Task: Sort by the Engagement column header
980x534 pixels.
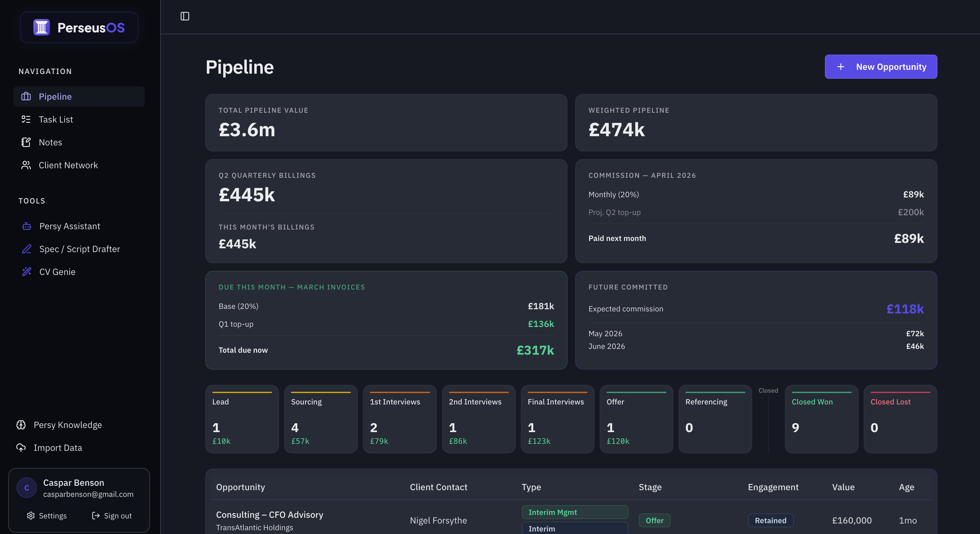Action: coord(773,487)
